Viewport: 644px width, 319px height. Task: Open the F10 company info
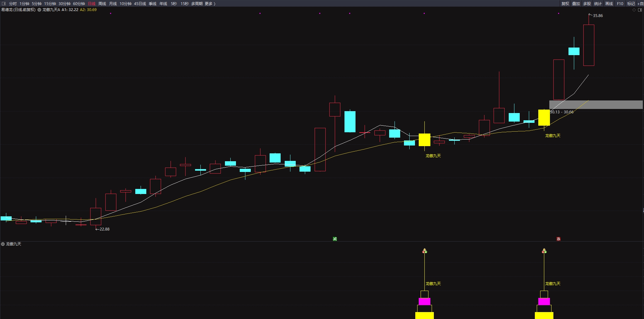pyautogui.click(x=620, y=3)
